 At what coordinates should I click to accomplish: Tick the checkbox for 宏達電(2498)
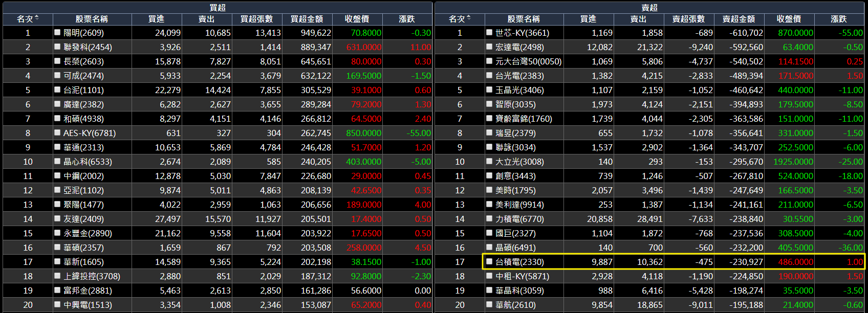point(489,47)
